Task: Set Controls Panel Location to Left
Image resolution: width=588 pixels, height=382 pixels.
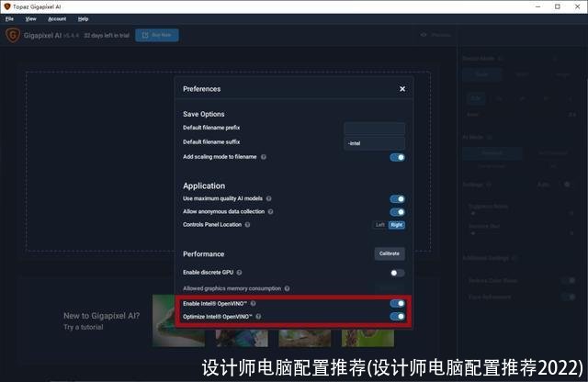Action: click(x=380, y=225)
